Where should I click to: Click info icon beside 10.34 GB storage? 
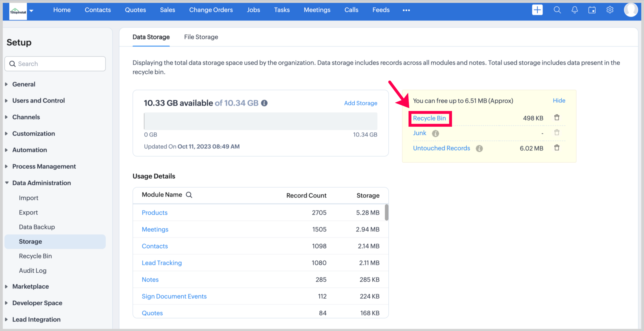(x=264, y=103)
